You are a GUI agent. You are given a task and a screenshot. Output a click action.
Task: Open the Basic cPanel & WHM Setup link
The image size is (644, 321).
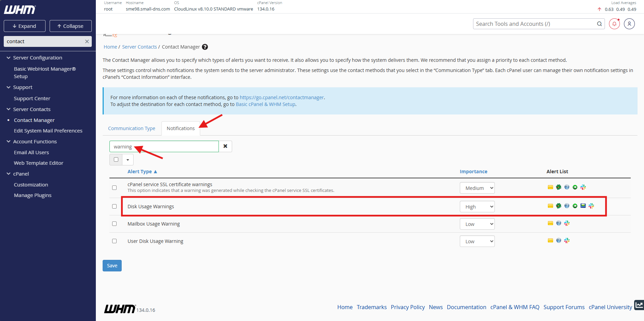tap(265, 104)
